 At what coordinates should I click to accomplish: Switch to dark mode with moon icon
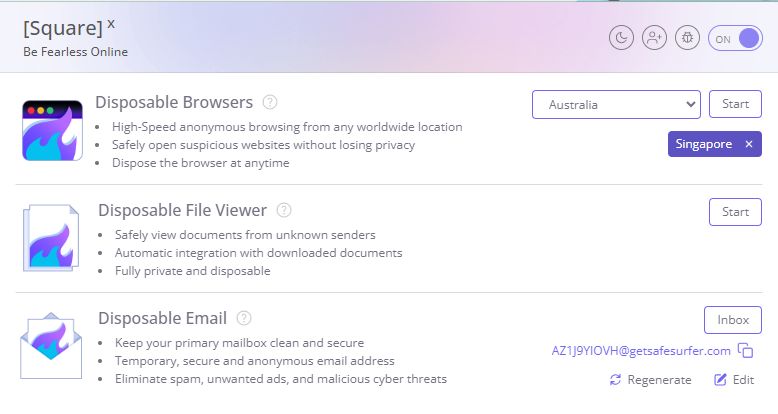(621, 38)
